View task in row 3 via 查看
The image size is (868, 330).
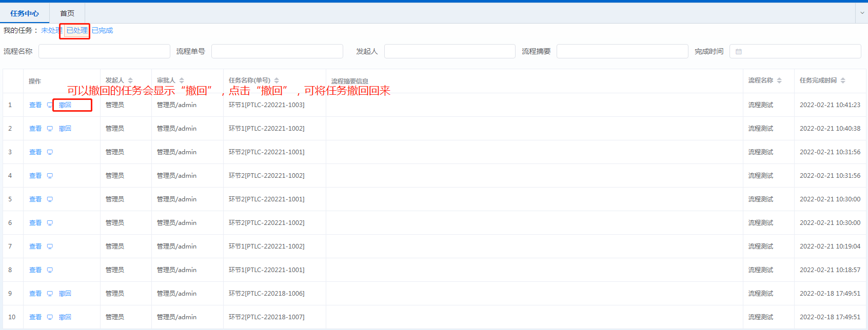(x=35, y=152)
